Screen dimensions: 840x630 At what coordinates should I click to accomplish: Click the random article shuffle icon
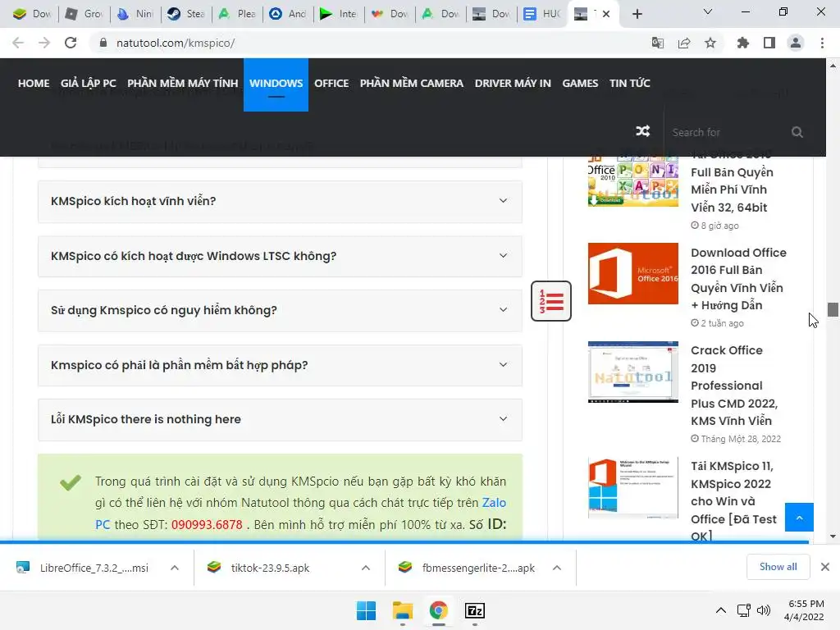[643, 131]
